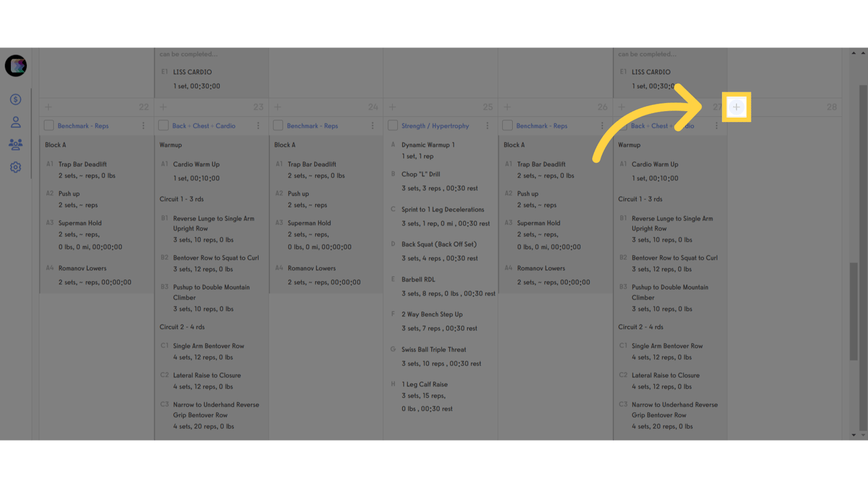
Task: Select the Block A heading on day 24
Action: pos(285,145)
